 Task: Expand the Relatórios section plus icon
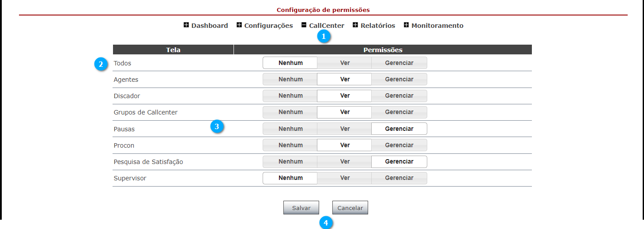click(355, 25)
